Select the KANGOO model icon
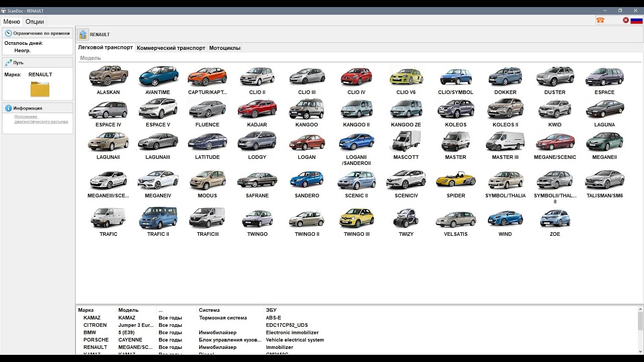Image resolution: width=644 pixels, height=362 pixels. 306,109
